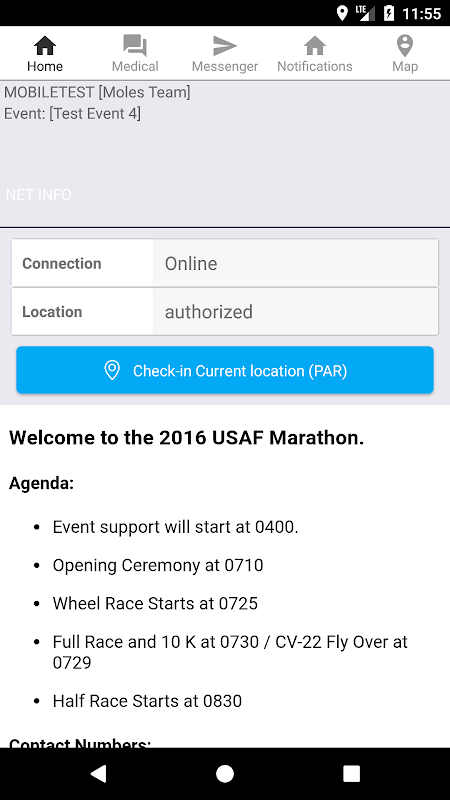Tap the Android back triangle icon
450x800 pixels.
[x=98, y=773]
